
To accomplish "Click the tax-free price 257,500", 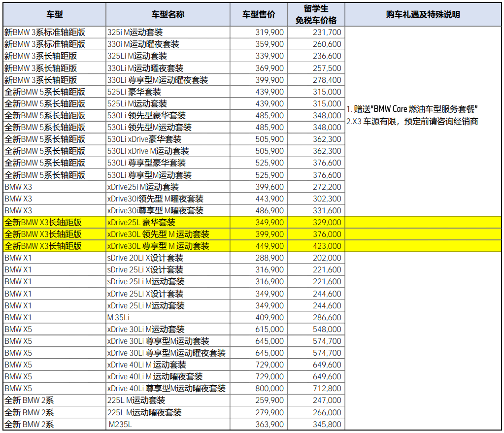I will click(327, 68).
